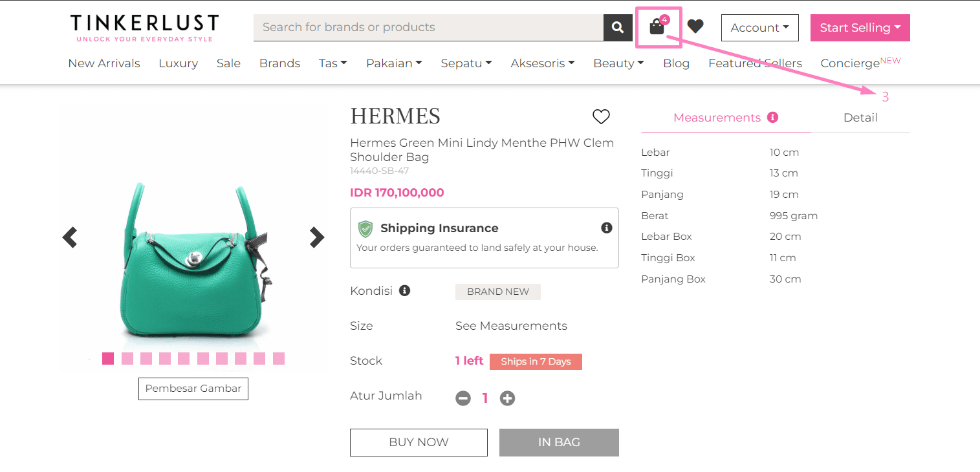Open the Tas category dropdown
980x472 pixels.
point(333,63)
